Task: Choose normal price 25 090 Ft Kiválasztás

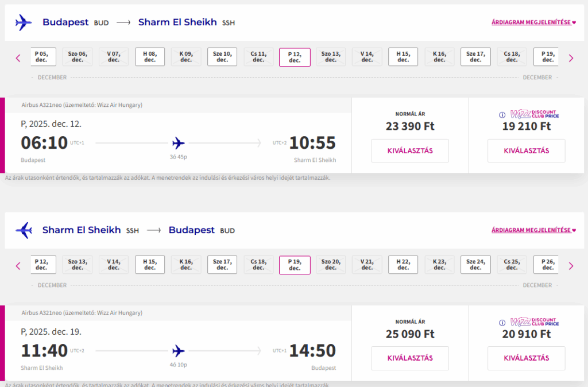Action: point(410,358)
